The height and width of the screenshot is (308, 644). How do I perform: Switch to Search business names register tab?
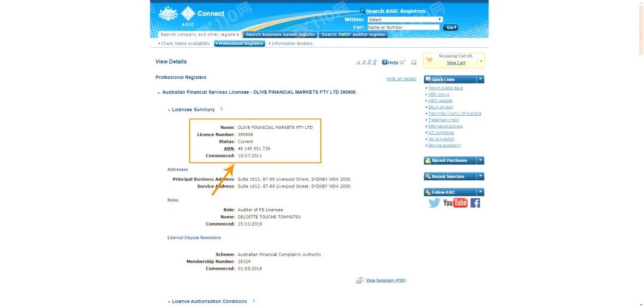(x=280, y=35)
